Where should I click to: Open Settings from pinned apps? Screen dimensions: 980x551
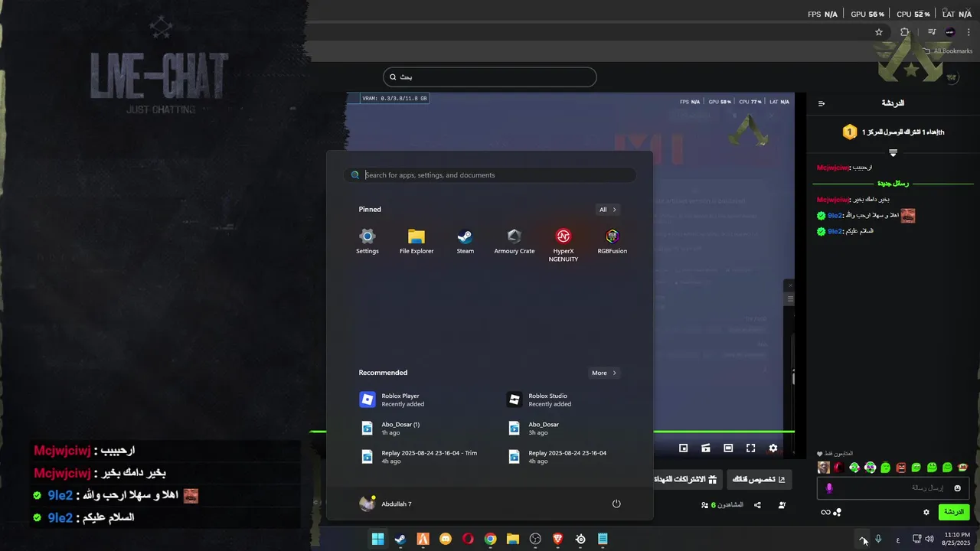click(367, 241)
